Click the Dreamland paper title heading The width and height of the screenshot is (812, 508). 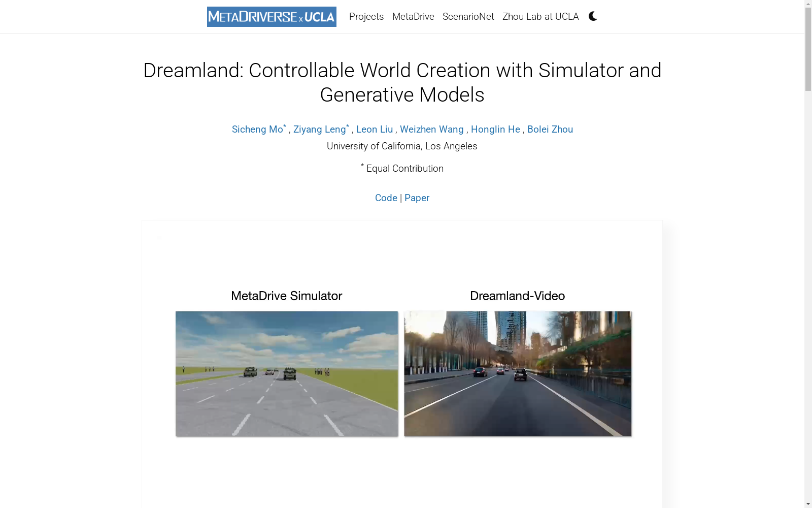click(402, 82)
